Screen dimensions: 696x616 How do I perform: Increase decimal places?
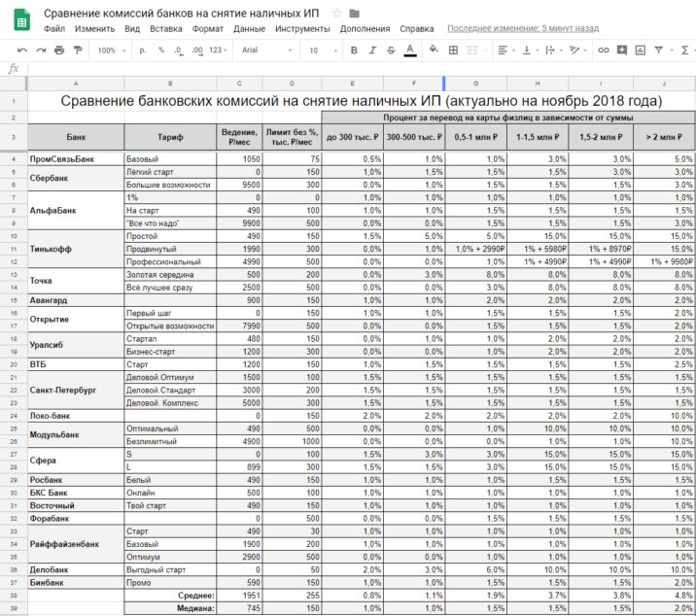[197, 51]
